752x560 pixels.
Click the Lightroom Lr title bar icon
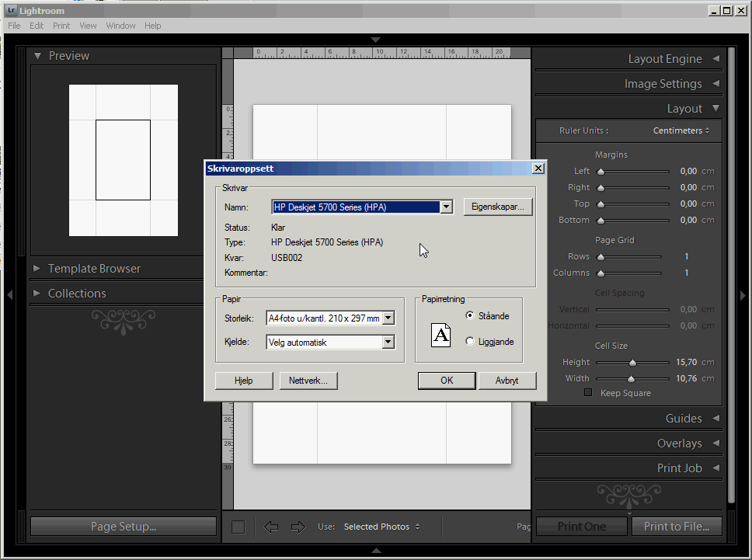12,10
